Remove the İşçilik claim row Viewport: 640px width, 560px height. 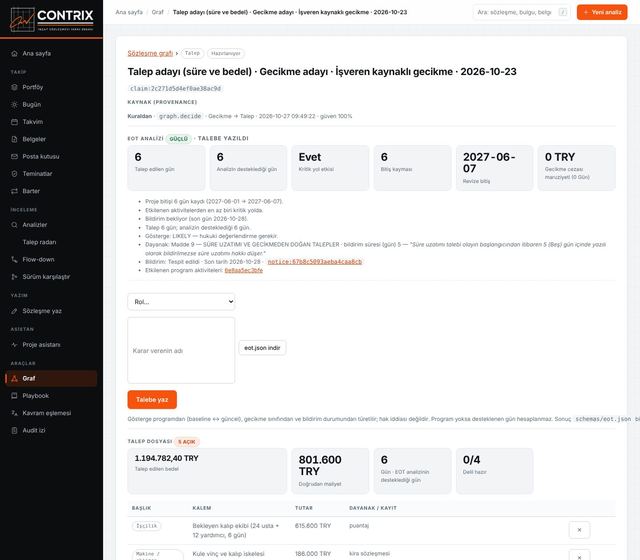click(x=579, y=530)
